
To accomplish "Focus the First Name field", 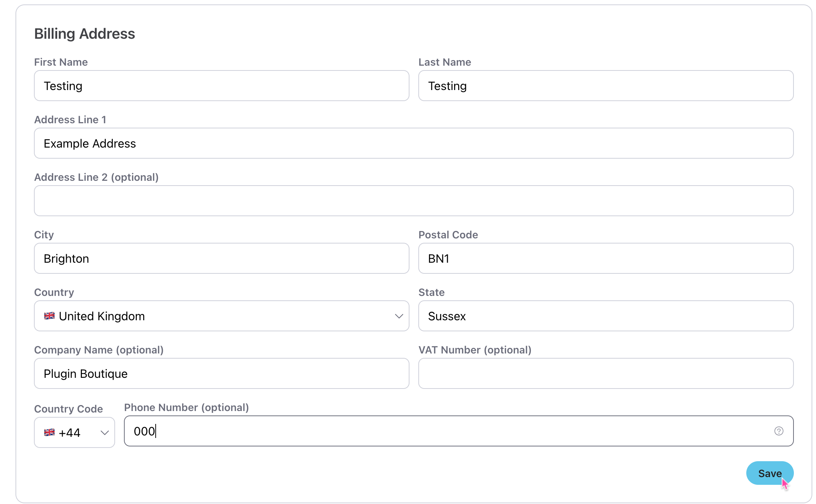I will (x=221, y=86).
